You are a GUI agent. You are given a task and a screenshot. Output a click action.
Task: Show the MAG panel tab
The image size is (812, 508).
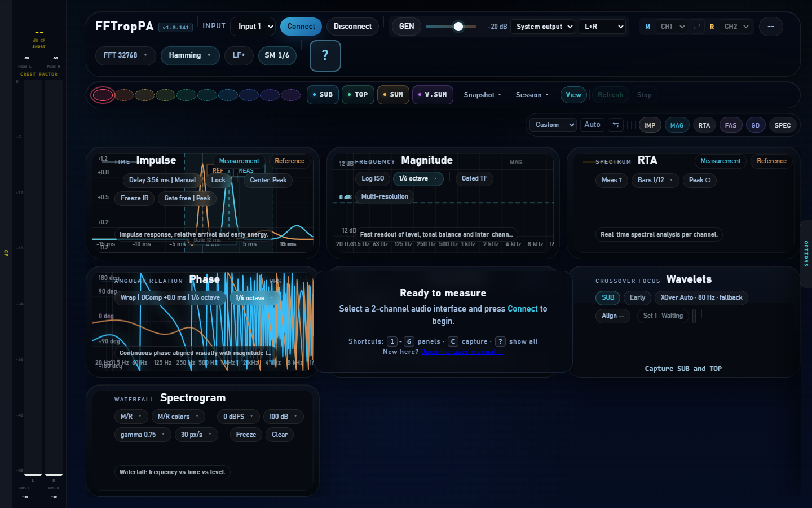click(677, 125)
